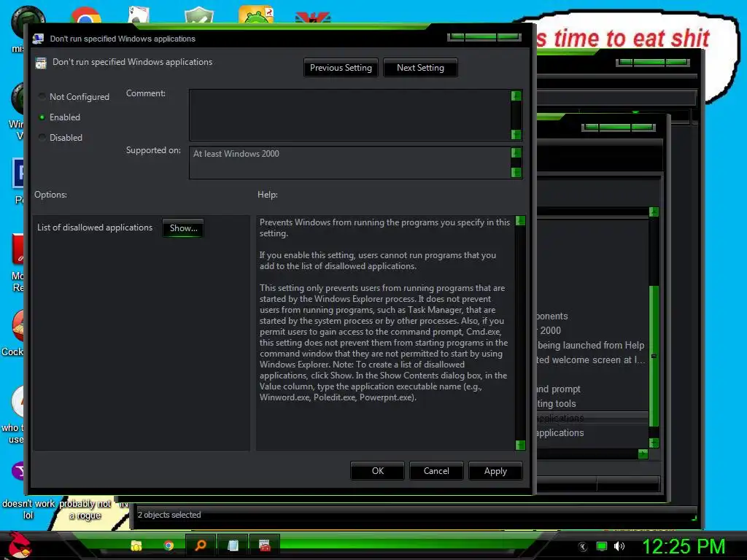Select the Disabled radio button

click(x=42, y=138)
